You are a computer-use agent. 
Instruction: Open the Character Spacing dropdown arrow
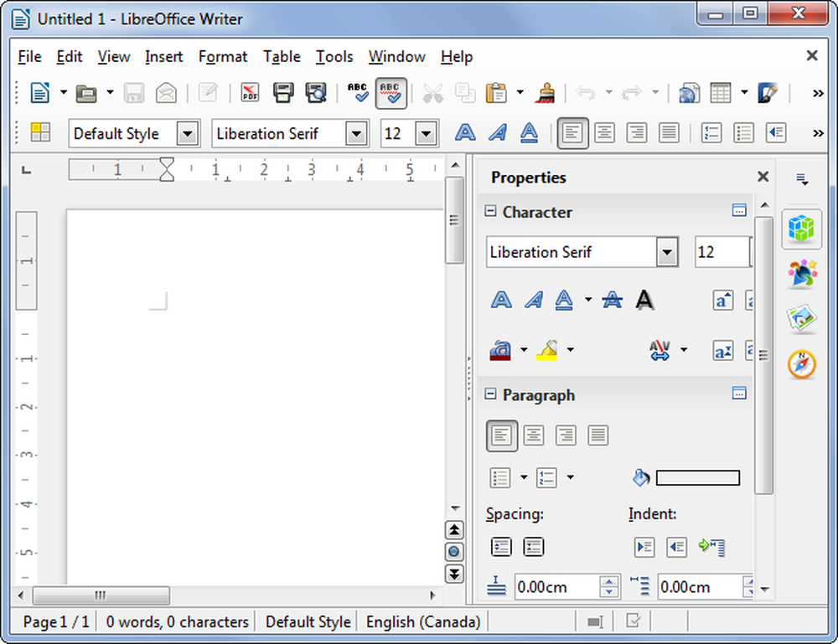[684, 350]
